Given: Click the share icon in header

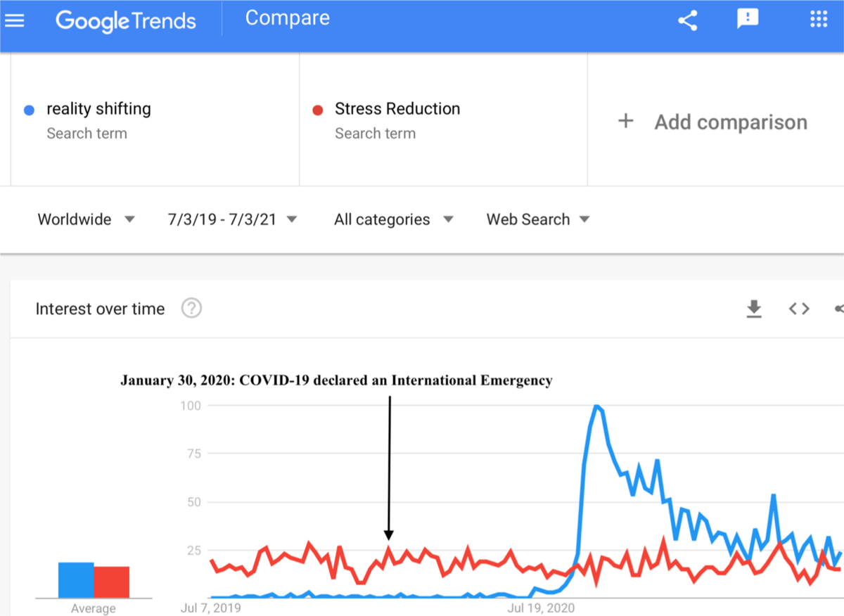Looking at the screenshot, I should coord(687,20).
